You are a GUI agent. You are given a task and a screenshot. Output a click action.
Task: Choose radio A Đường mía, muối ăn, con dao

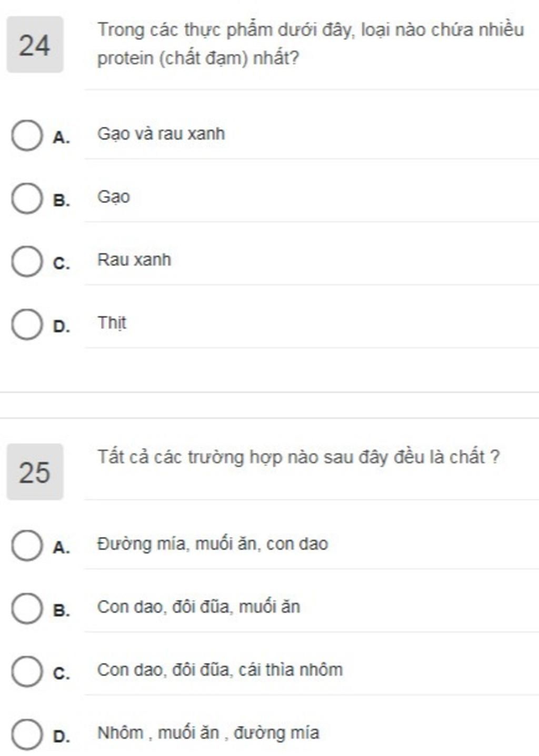(27, 546)
